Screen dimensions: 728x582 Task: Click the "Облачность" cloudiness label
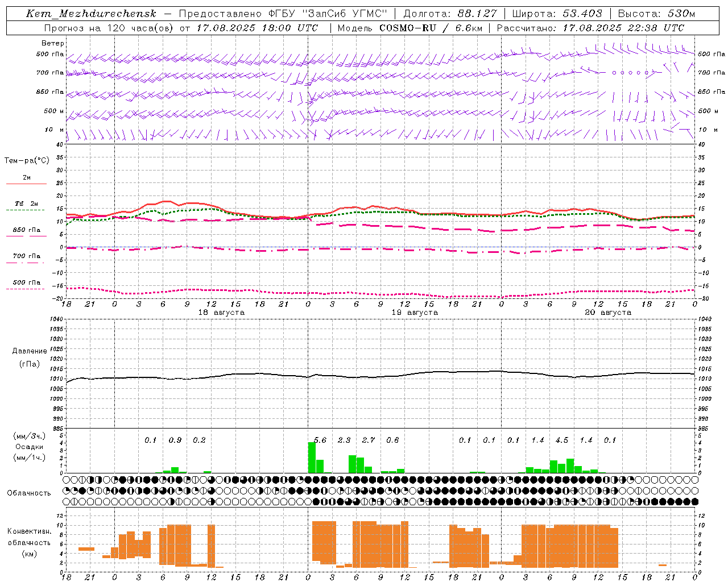pos(29,493)
